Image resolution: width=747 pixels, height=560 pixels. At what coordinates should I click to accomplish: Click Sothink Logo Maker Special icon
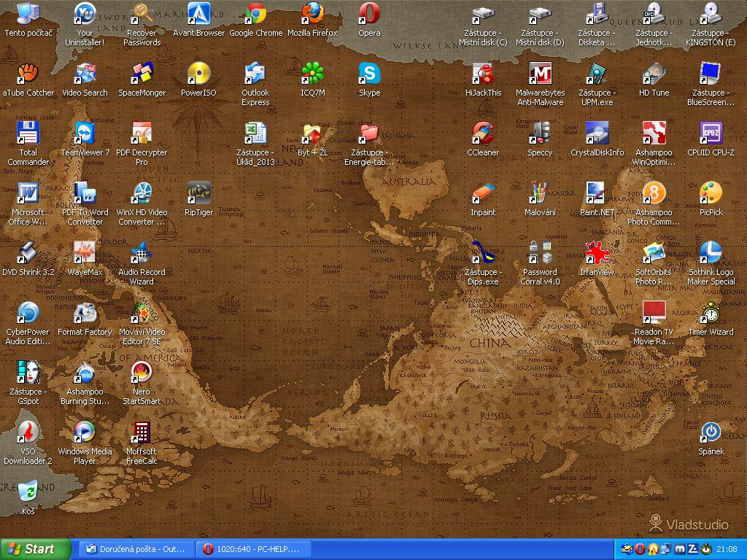coord(711,252)
